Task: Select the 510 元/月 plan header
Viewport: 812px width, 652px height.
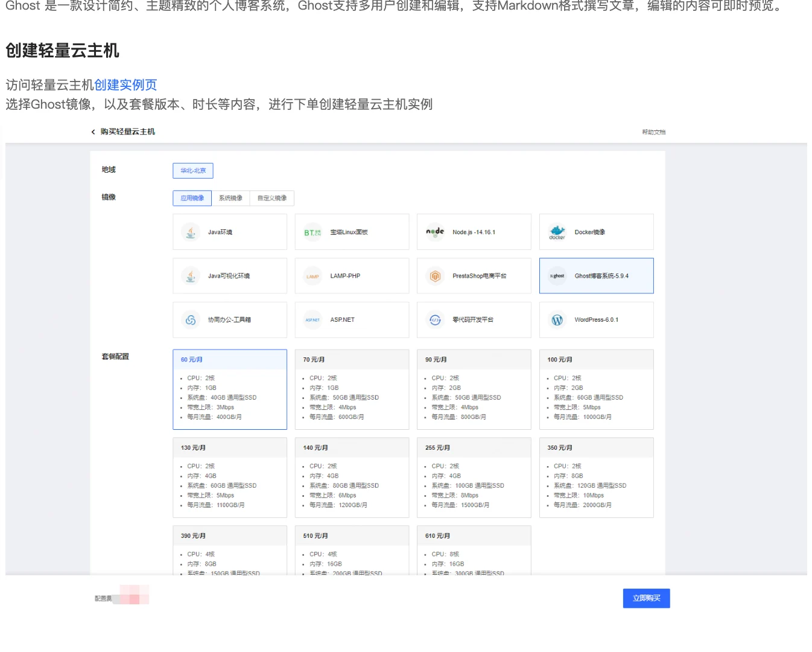Action: [352, 536]
